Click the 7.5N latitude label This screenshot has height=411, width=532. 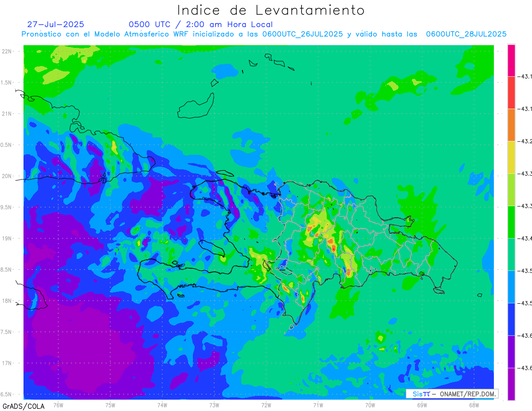click(x=6, y=332)
